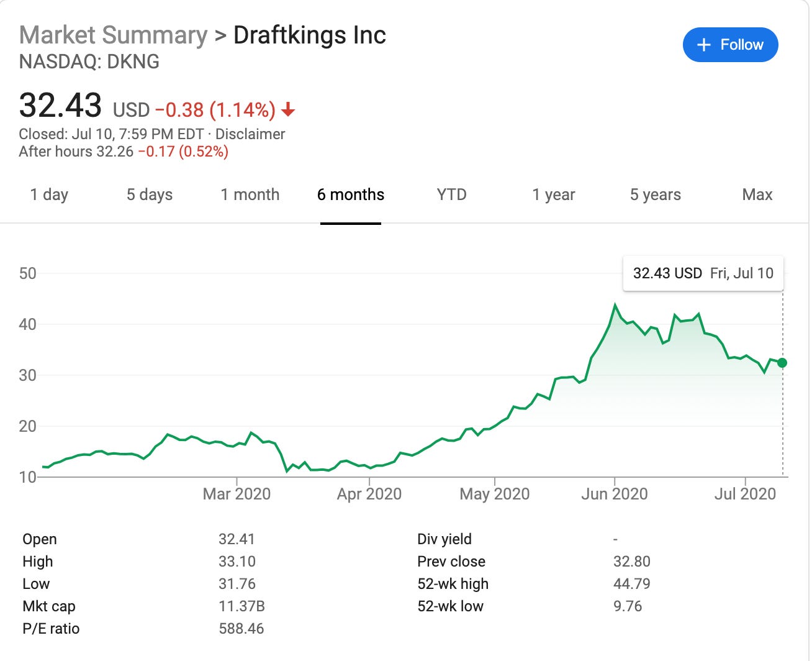Click the 50 y-axis label

click(28, 273)
